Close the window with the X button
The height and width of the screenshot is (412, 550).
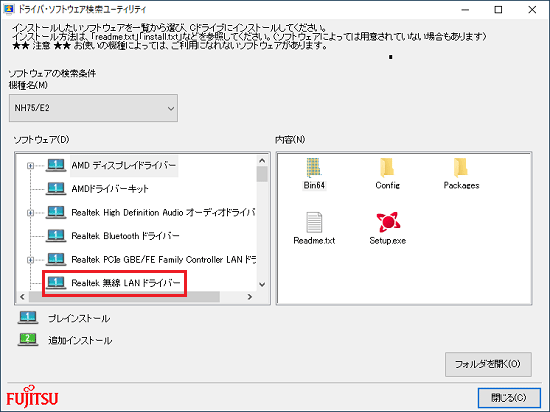point(532,10)
